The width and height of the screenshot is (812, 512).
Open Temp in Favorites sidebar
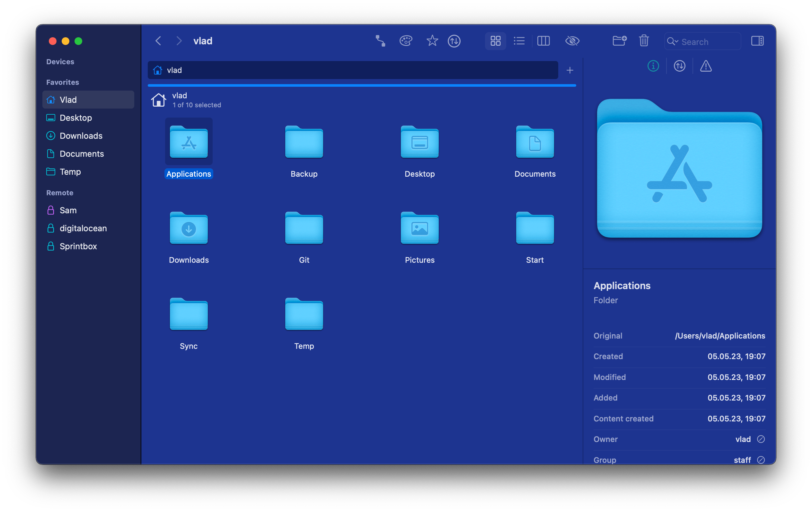(x=88, y=172)
